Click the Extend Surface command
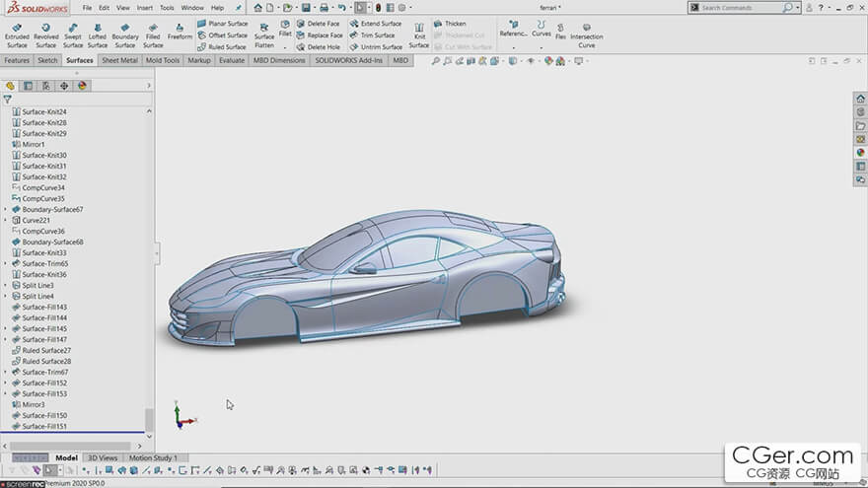The image size is (868, 488). (x=376, y=24)
